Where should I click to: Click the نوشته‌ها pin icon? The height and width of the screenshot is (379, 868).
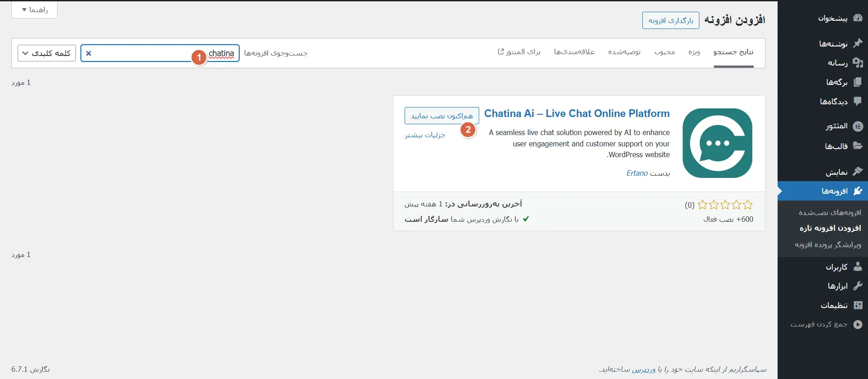[x=858, y=43]
